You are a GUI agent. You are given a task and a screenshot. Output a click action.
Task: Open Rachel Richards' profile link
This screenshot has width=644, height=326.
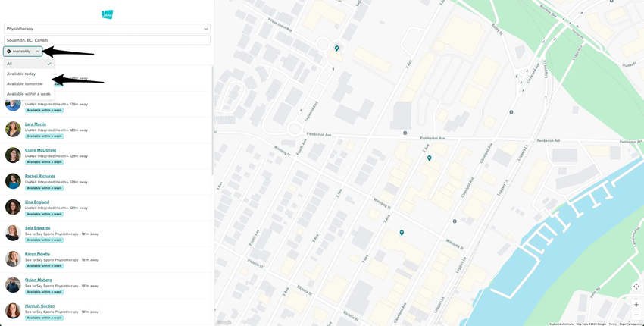pos(40,176)
